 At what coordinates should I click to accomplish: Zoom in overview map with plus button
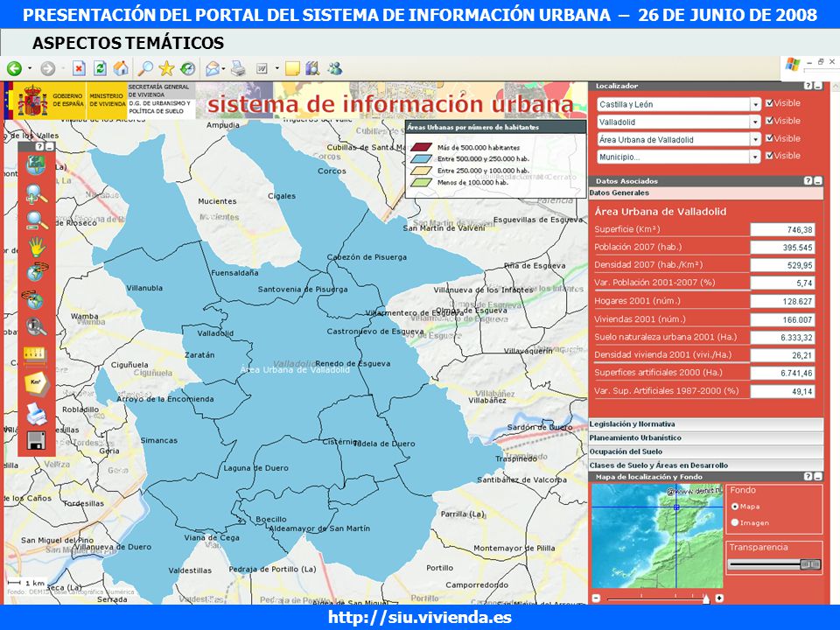tap(719, 598)
